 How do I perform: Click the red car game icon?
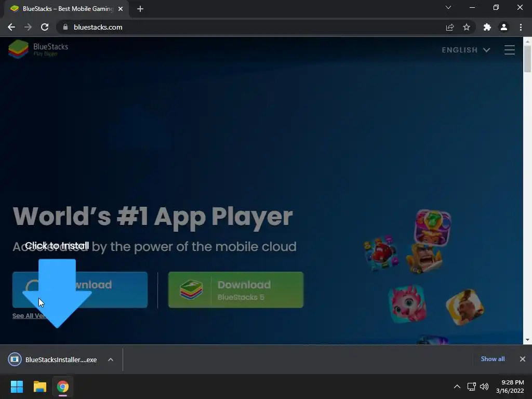(380, 253)
